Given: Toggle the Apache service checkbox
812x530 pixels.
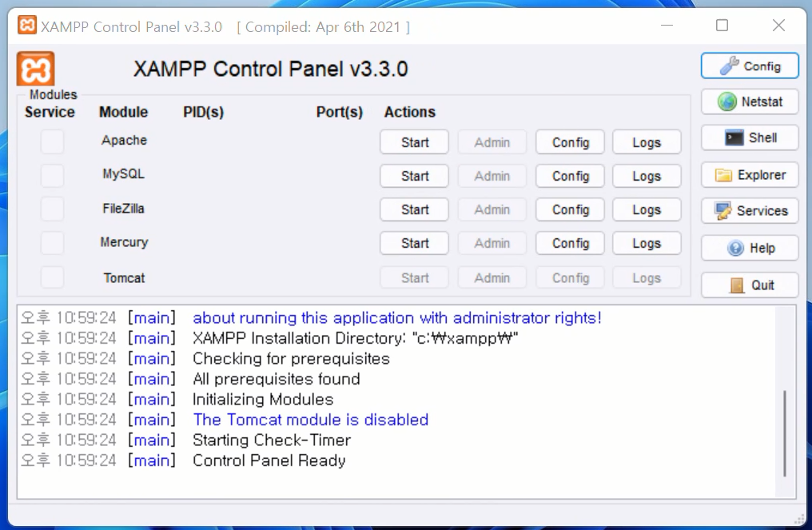Looking at the screenshot, I should [52, 141].
